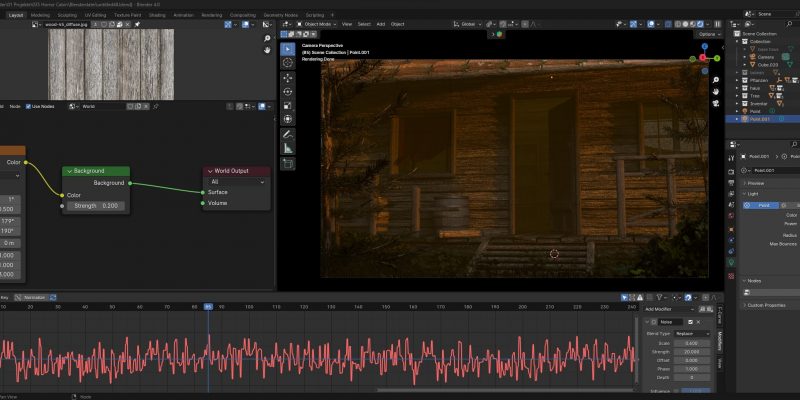Open the Add menu in viewport header
Image resolution: width=800 pixels, height=400 pixels.
pos(380,23)
